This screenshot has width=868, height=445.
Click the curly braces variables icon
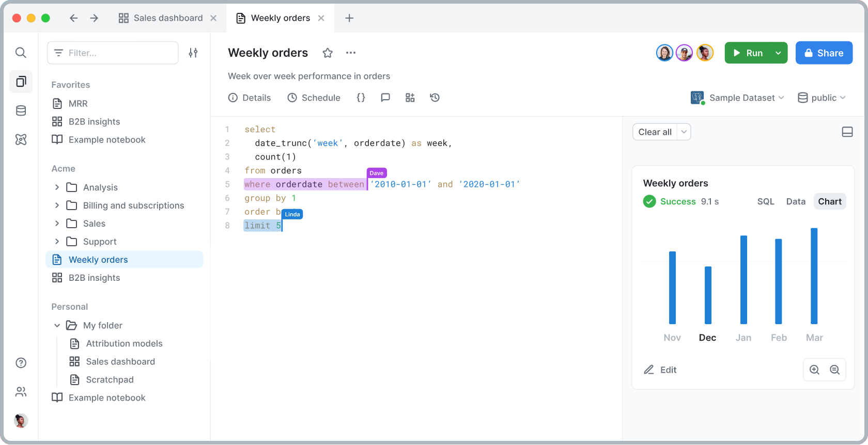click(x=361, y=98)
